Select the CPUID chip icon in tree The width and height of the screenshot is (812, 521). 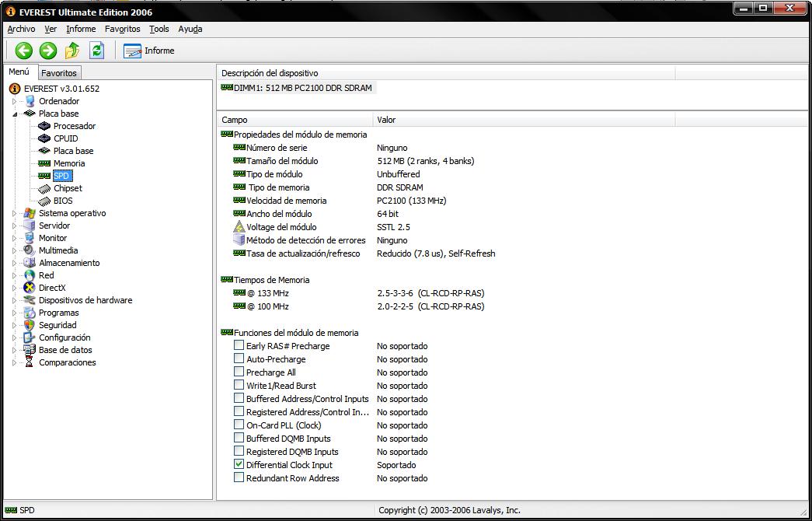tap(44, 138)
